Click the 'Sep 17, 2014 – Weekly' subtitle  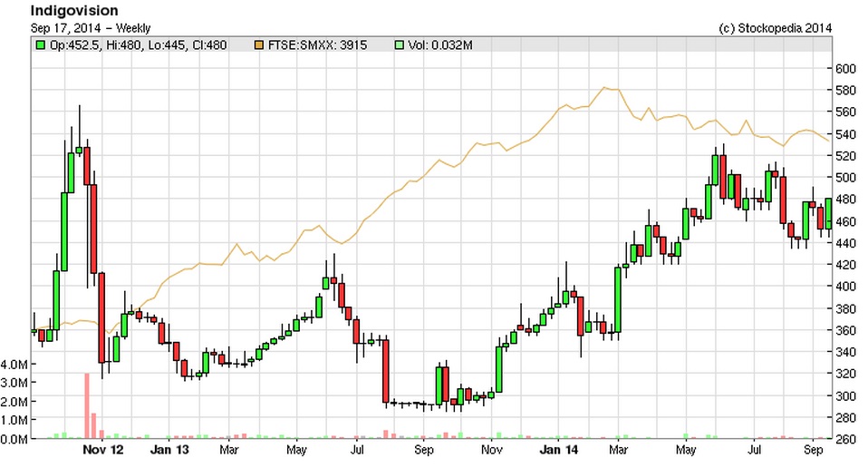point(91,28)
